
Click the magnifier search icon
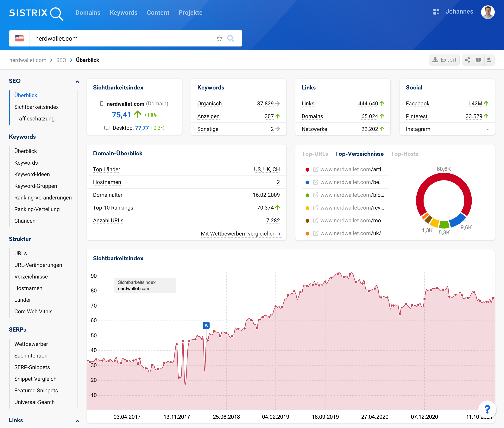point(230,38)
